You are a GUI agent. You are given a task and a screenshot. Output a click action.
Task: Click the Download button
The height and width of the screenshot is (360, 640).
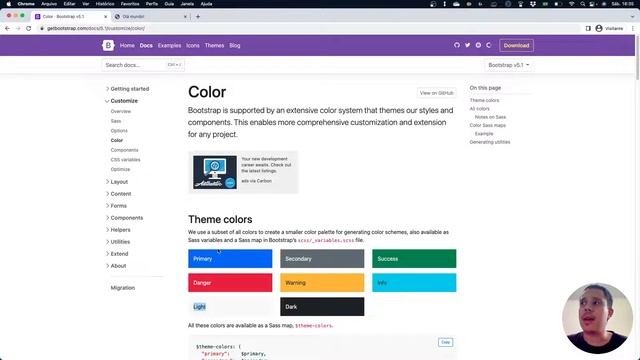pos(516,45)
